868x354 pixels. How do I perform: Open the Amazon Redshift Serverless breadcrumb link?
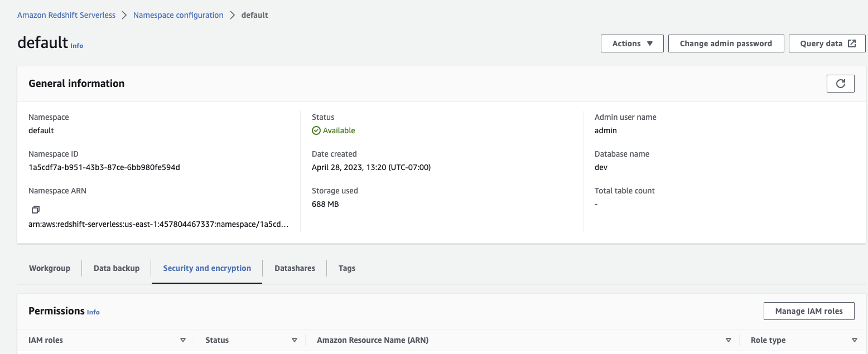pyautogui.click(x=66, y=15)
